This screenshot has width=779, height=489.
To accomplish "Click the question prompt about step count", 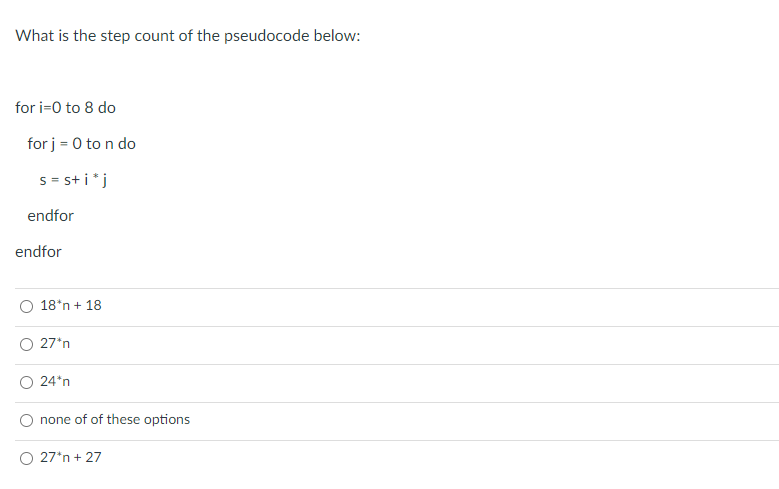I will tap(188, 36).
